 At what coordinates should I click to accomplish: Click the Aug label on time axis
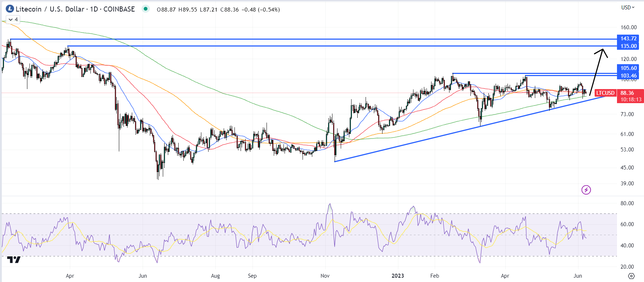point(215,276)
